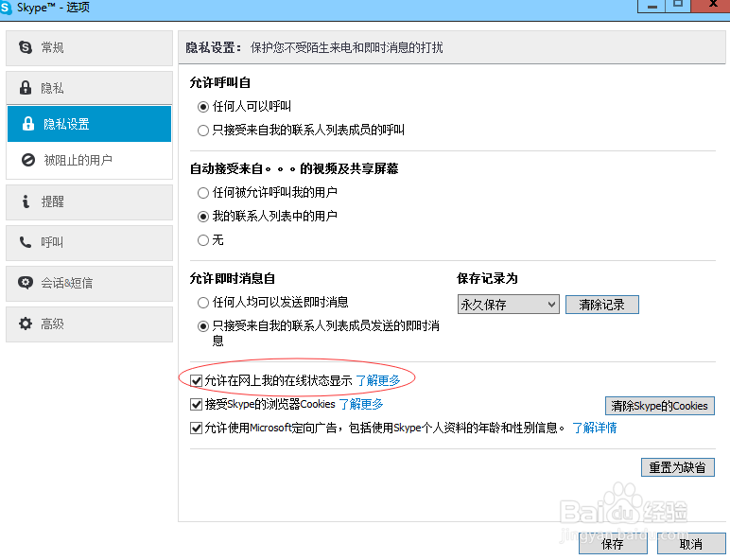Click the Skype icon beside 常规
Screen dimensions: 730x560
26,47
